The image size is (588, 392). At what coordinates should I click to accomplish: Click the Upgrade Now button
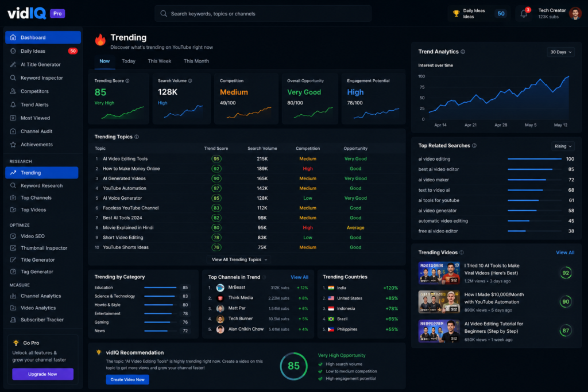(42, 374)
